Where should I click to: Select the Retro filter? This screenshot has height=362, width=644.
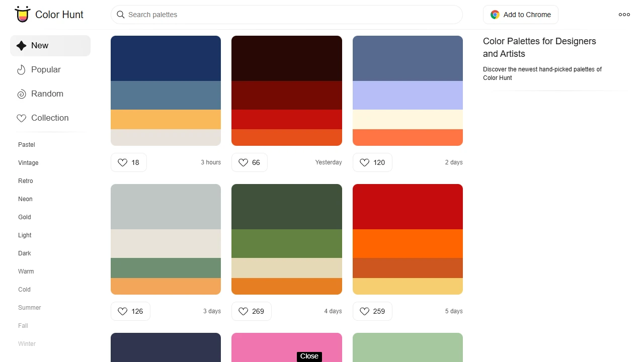point(25,181)
